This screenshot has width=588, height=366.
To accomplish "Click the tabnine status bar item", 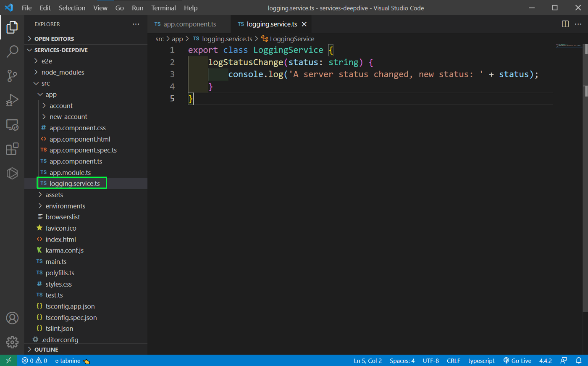I will (72, 361).
